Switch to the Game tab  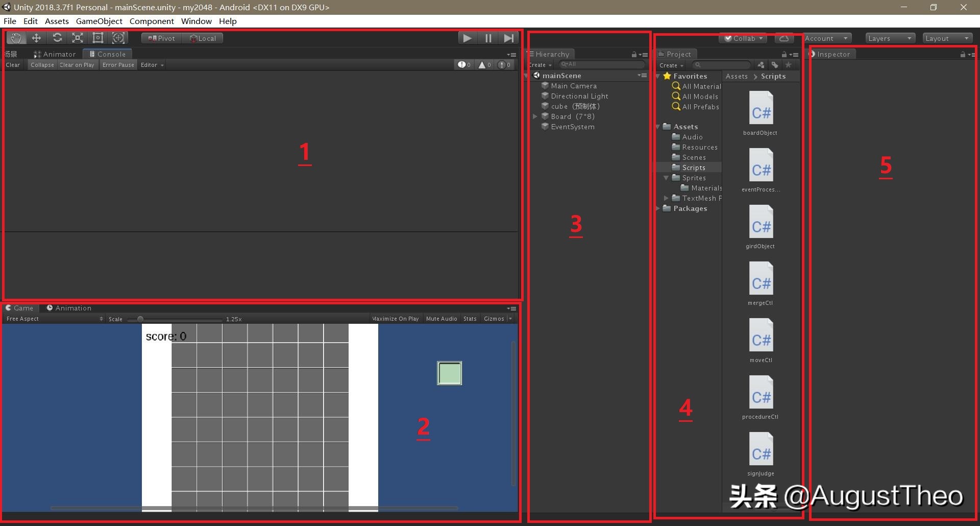click(19, 308)
